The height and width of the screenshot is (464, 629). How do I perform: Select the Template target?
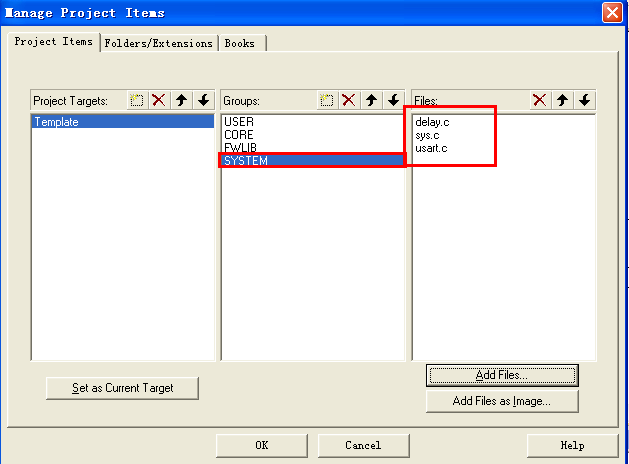tap(123, 122)
